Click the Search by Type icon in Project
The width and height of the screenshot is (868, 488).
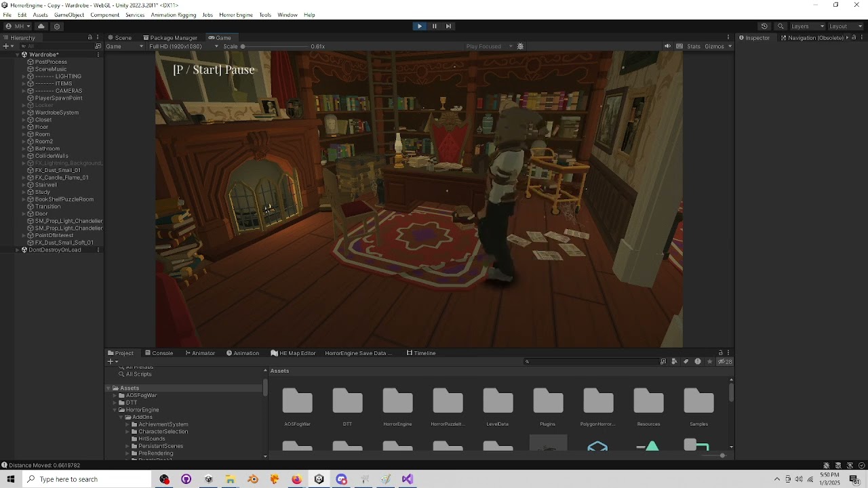tap(674, 362)
